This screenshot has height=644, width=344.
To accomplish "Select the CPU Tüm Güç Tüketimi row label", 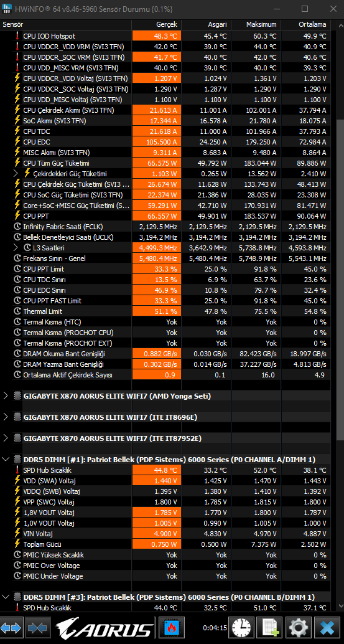I will (56, 163).
